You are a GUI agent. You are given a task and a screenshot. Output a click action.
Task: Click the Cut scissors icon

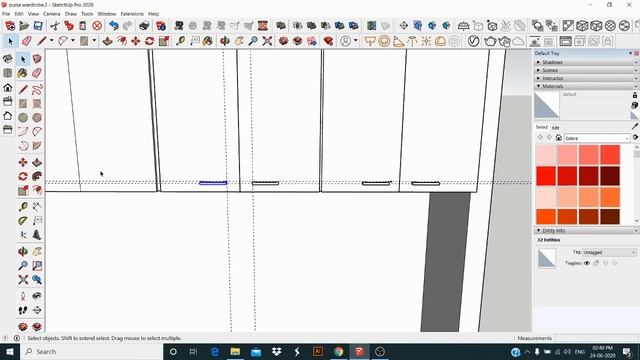tap(55, 26)
